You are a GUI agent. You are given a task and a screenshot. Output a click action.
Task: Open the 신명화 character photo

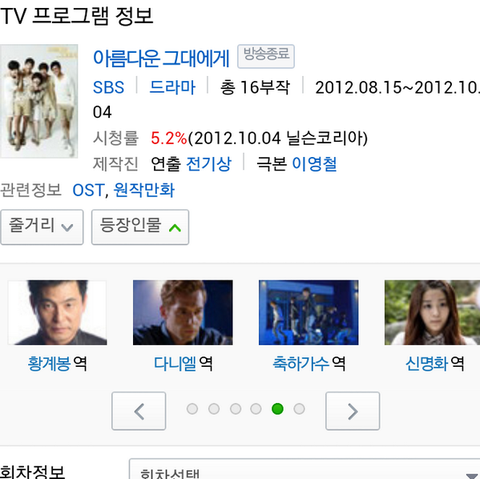[432, 312]
